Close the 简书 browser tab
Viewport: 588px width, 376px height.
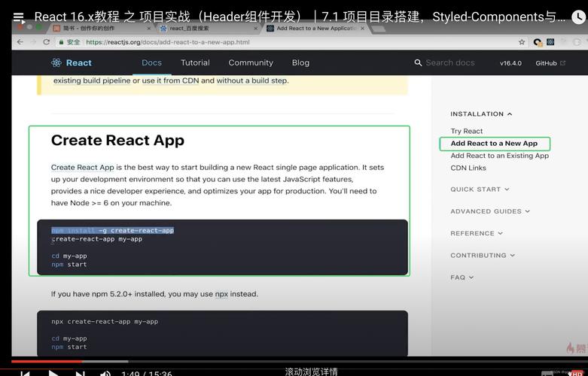pos(149,29)
